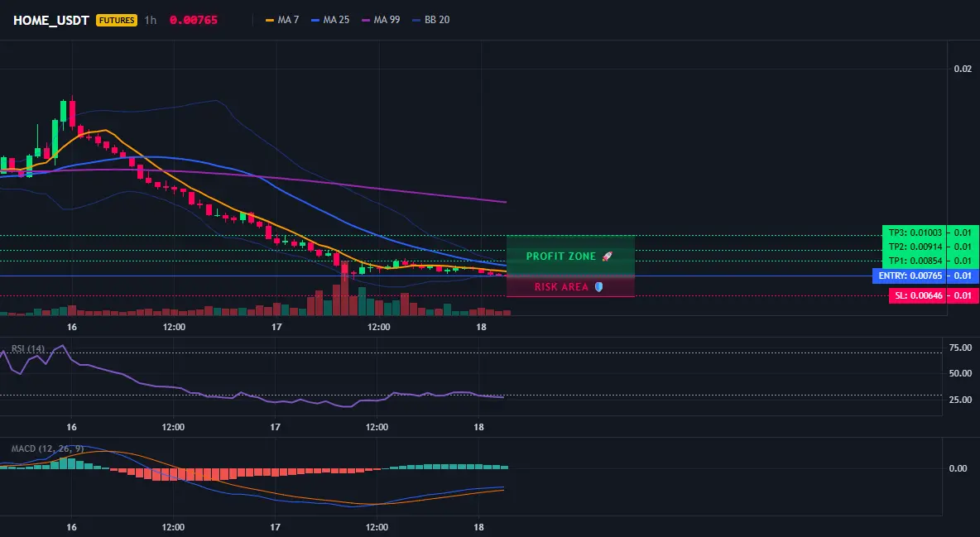Click the current price 0.00765 in header
The width and height of the screenshot is (980, 537).
pyautogui.click(x=194, y=20)
